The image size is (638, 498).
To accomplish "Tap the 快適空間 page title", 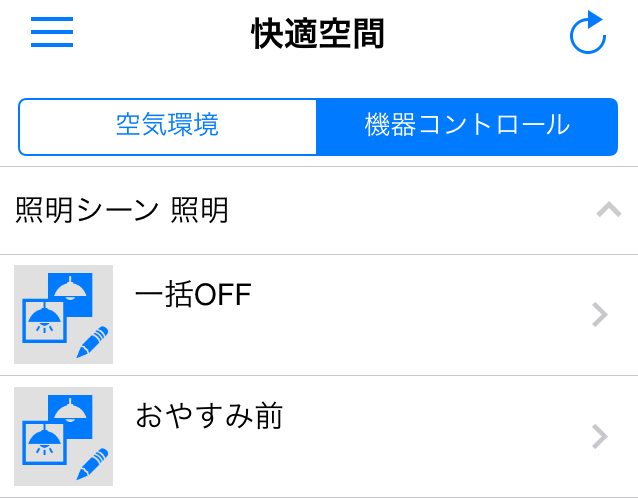I will coord(318,34).
